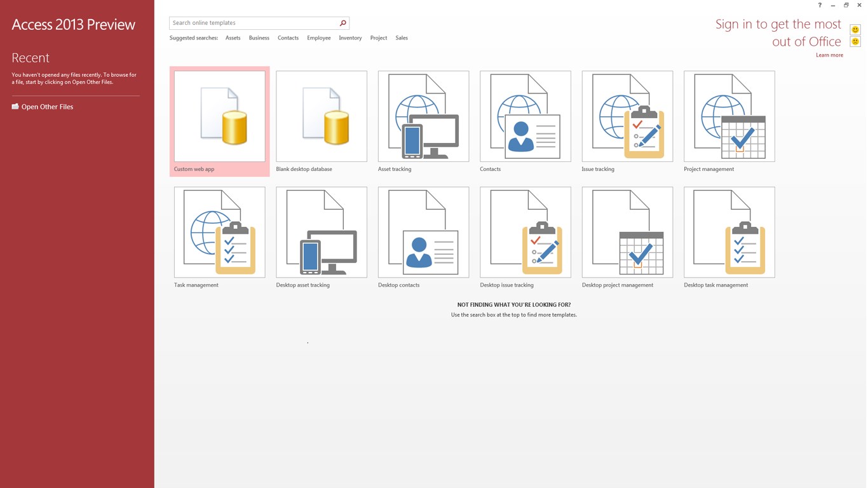868x488 pixels.
Task: Select the Desktop project management template
Action: click(x=627, y=231)
